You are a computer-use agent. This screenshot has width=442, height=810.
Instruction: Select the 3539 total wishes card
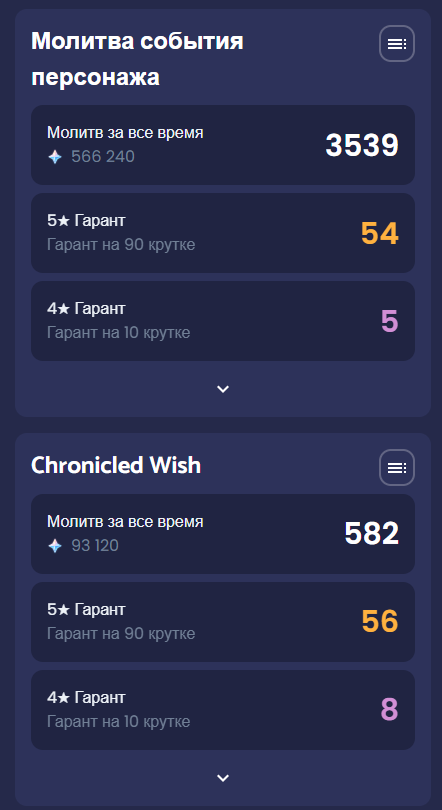click(223, 145)
